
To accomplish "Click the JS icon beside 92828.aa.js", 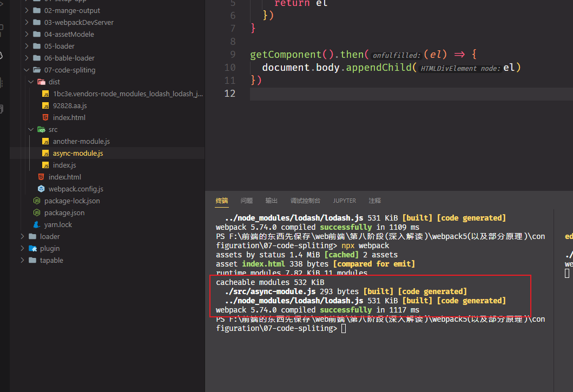I will coord(45,105).
